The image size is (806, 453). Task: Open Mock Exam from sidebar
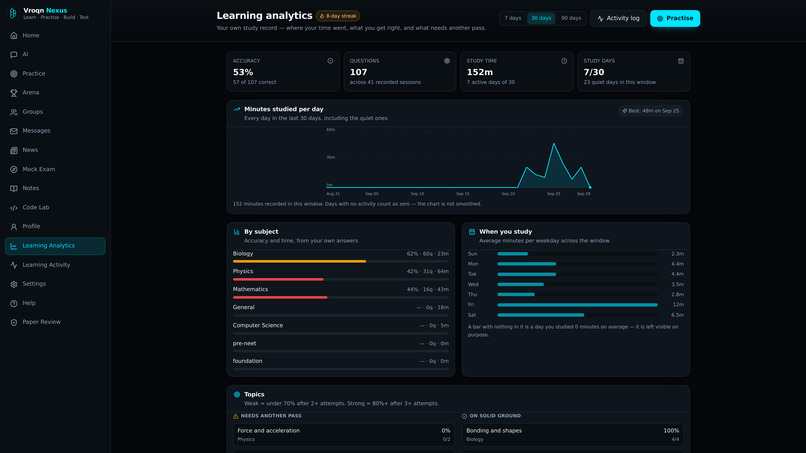point(55,169)
